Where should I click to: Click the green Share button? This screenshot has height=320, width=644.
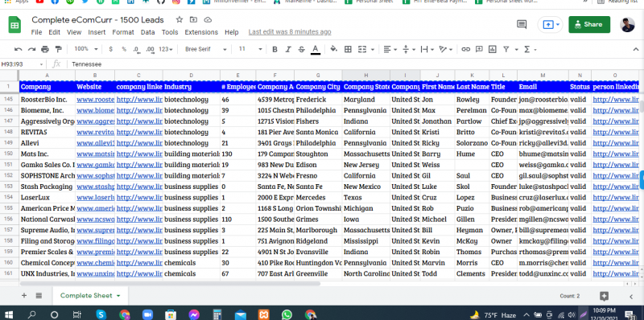pyautogui.click(x=589, y=25)
